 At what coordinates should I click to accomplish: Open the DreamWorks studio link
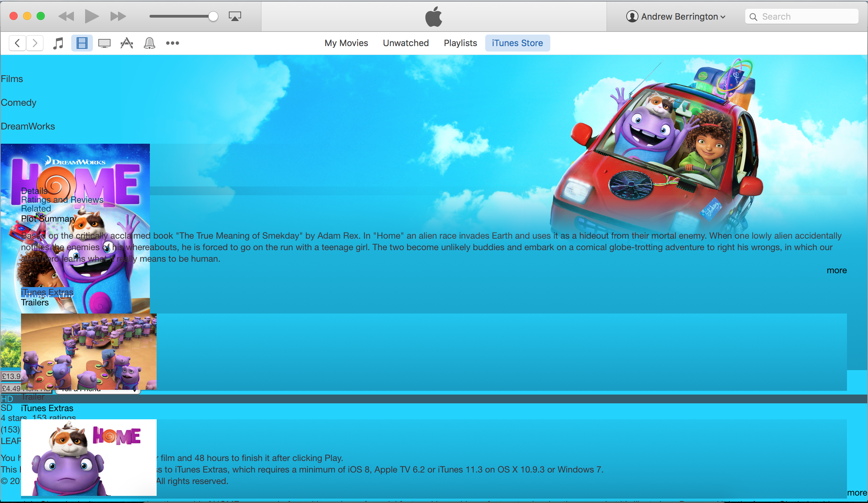(28, 126)
